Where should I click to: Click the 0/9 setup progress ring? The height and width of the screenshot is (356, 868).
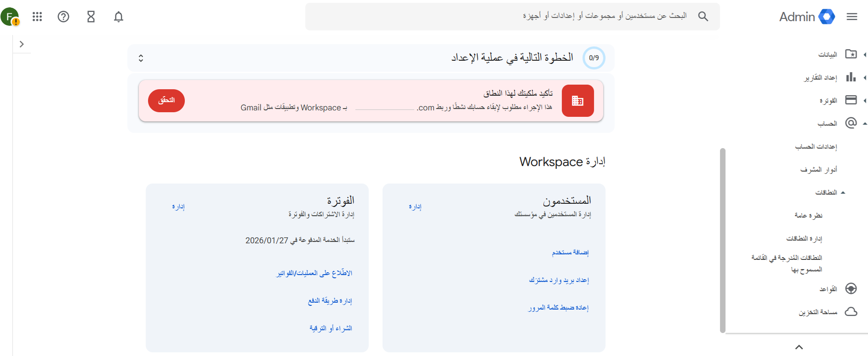coord(594,58)
